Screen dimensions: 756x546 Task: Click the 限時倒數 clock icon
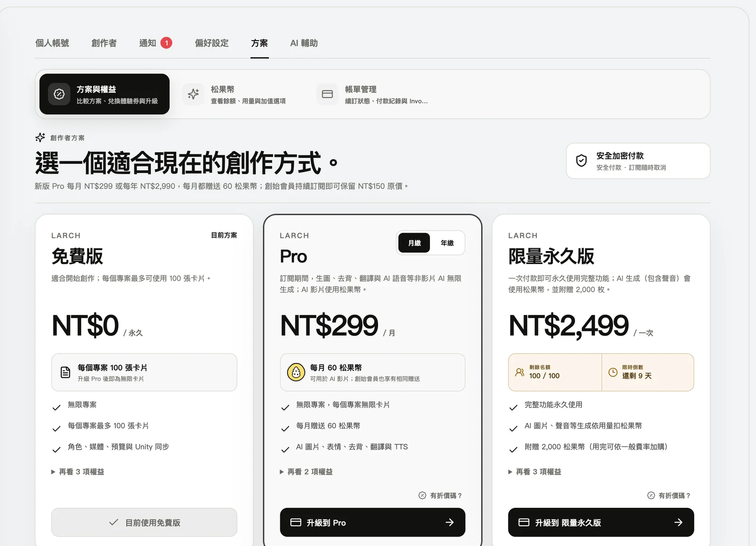point(613,373)
